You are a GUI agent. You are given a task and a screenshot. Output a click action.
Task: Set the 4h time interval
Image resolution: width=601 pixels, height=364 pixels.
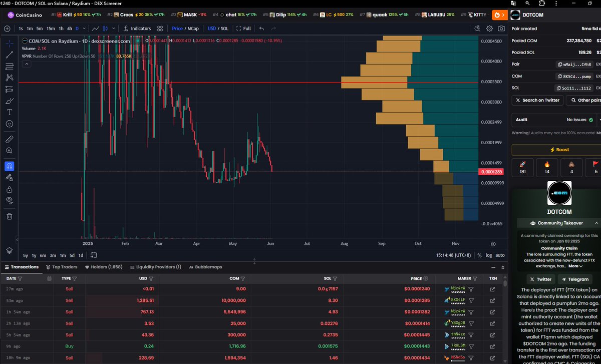[x=70, y=29]
